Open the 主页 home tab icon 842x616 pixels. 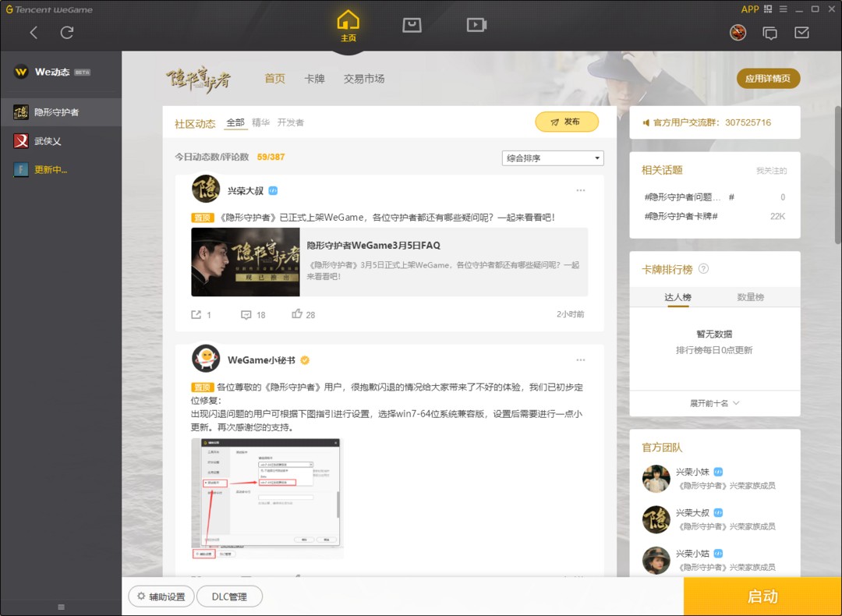[348, 26]
